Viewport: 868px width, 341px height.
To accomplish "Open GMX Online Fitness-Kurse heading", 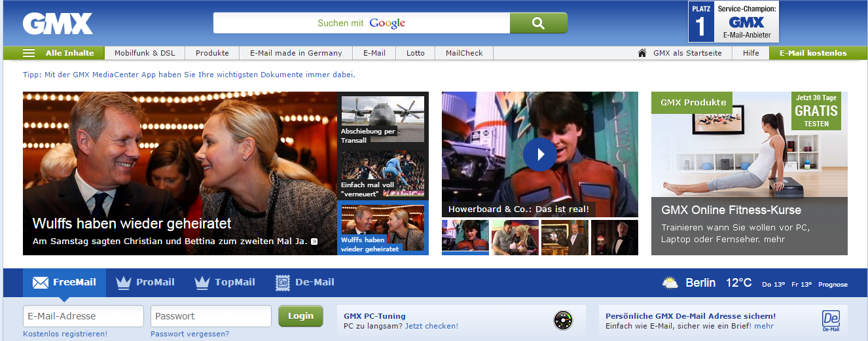I will pos(731,210).
